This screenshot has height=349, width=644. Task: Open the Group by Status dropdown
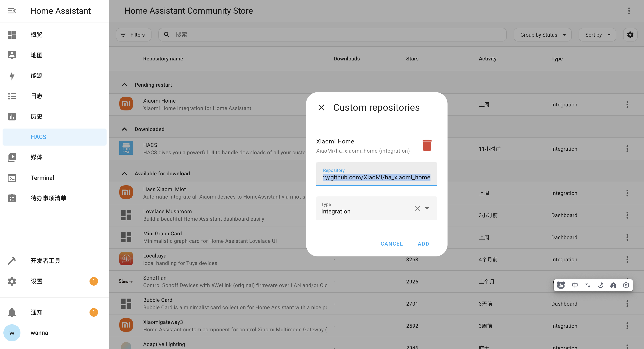[x=543, y=35]
